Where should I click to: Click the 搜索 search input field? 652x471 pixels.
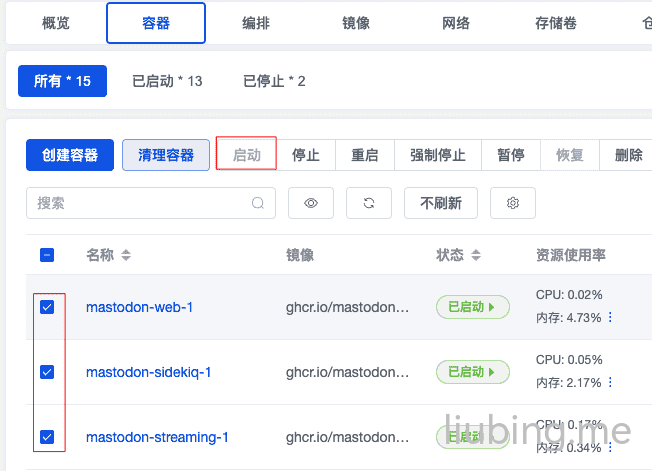140,203
